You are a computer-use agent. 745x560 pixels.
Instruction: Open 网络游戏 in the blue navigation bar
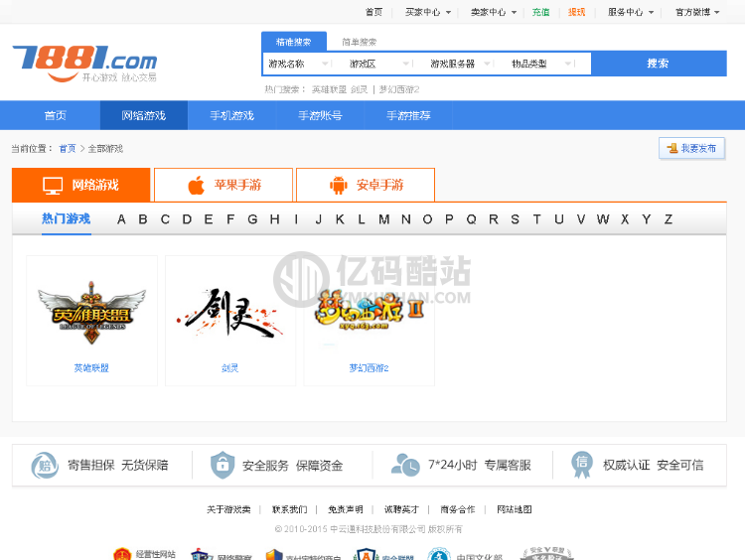[x=143, y=115]
